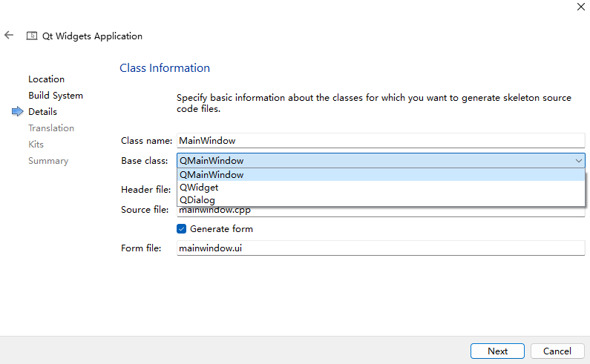Choose QDialog from the dropdown list
The image size is (590, 364).
tap(381, 200)
